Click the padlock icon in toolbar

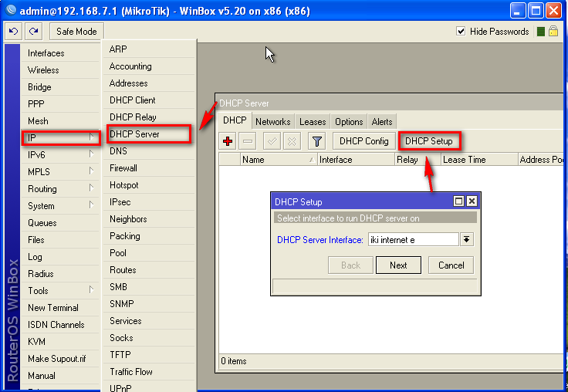tap(553, 31)
